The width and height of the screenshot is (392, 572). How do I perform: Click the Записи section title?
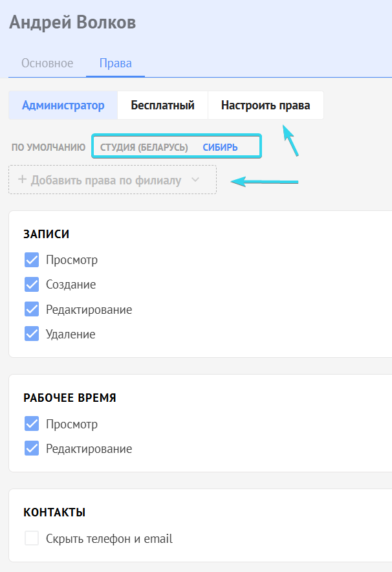coord(47,234)
